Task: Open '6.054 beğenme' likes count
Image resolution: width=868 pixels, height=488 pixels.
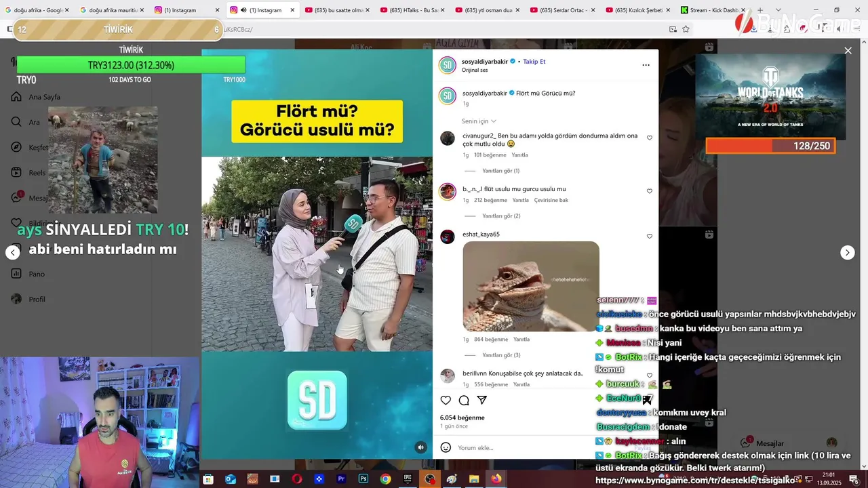Action: coord(462,418)
